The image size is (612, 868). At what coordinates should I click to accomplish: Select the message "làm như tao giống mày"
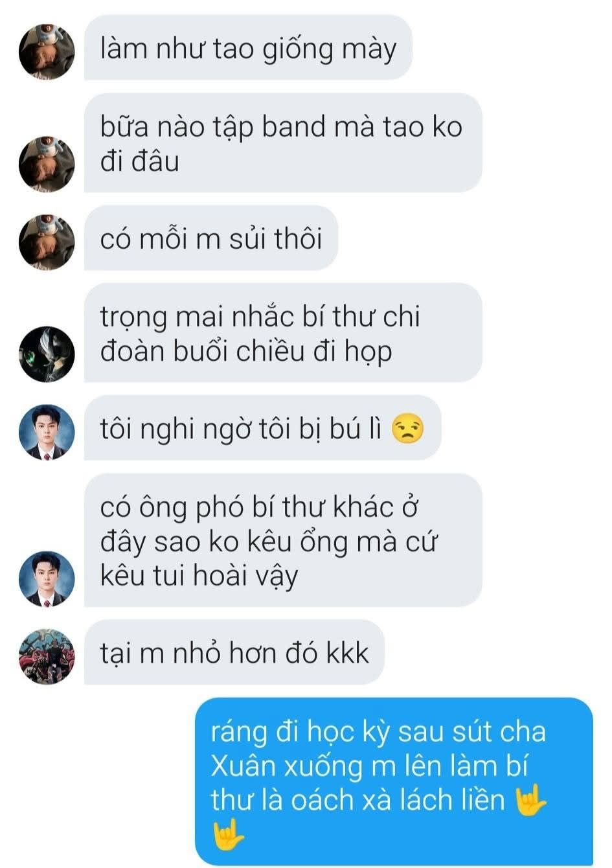point(248,48)
